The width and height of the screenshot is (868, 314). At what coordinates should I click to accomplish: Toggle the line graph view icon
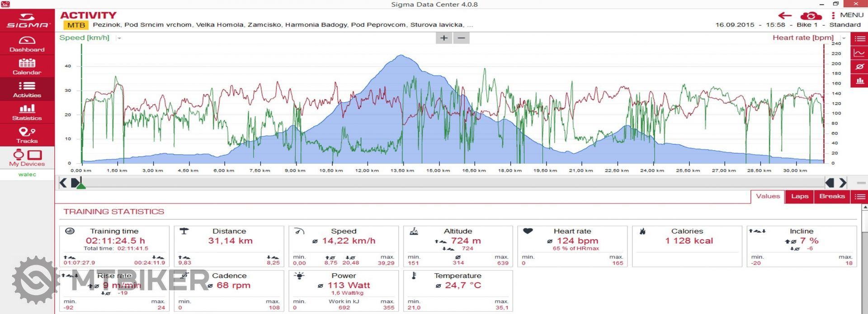(859, 53)
